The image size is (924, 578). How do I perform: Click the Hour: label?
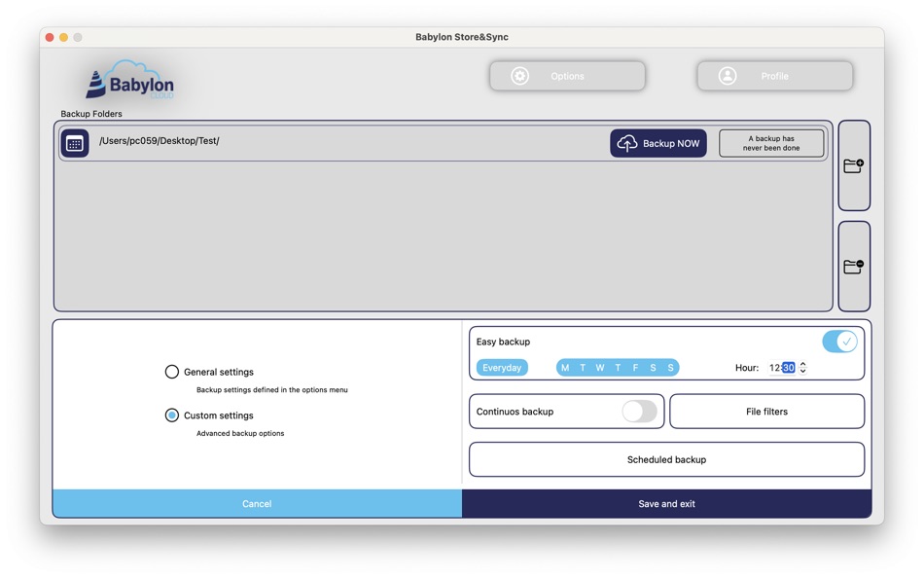point(747,368)
